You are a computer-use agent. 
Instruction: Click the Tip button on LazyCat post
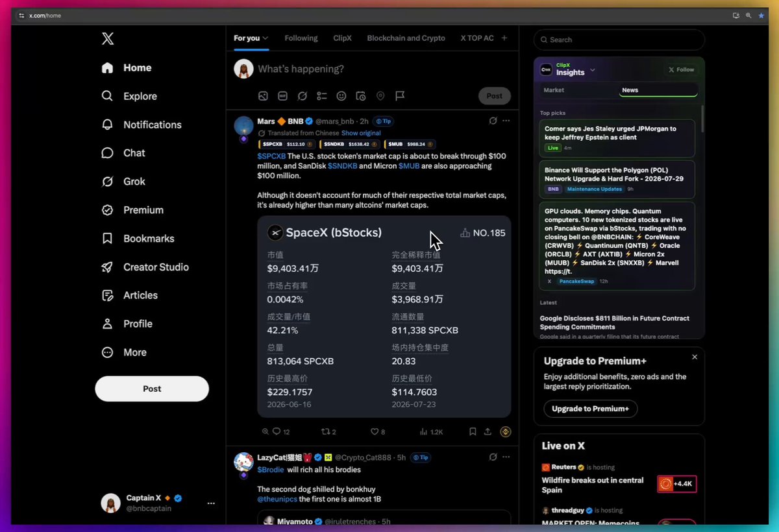coord(421,457)
